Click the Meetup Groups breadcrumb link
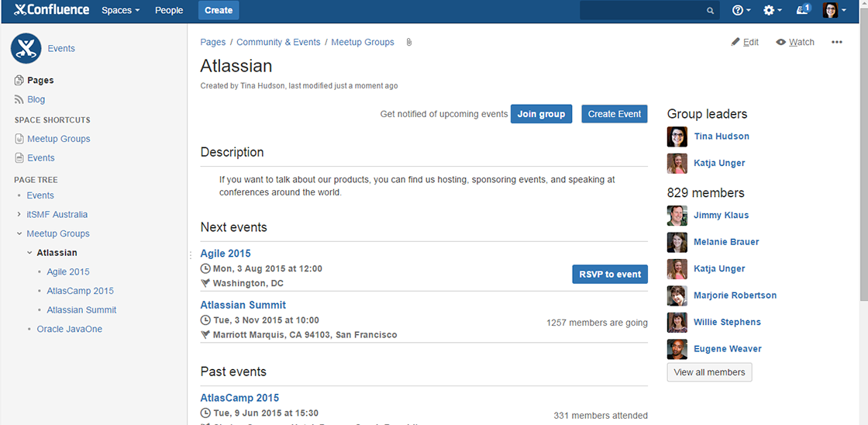This screenshot has height=425, width=868. click(363, 42)
